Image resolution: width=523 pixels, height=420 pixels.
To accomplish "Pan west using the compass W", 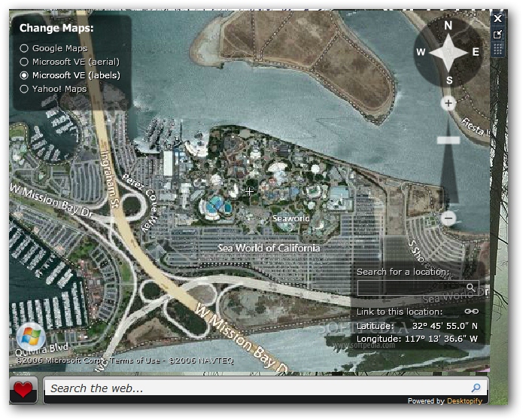I will (421, 52).
